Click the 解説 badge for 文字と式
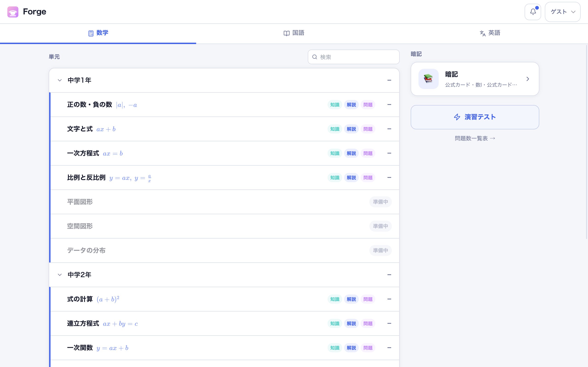The image size is (588, 367). 351,129
